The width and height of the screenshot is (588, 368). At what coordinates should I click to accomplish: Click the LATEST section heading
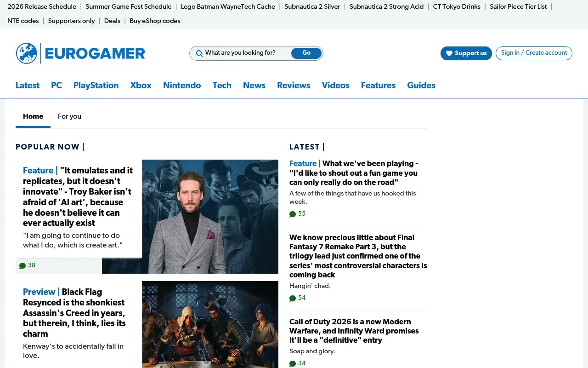pos(307,147)
